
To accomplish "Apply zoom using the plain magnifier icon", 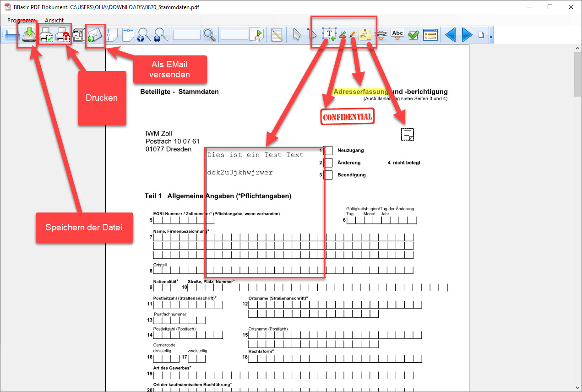I will (x=209, y=35).
